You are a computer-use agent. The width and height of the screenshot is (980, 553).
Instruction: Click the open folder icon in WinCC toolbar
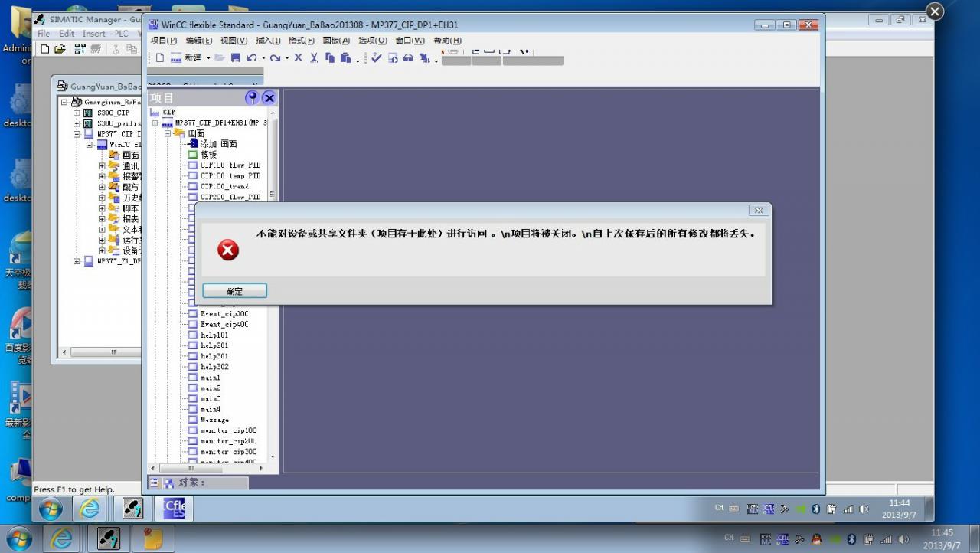220,58
